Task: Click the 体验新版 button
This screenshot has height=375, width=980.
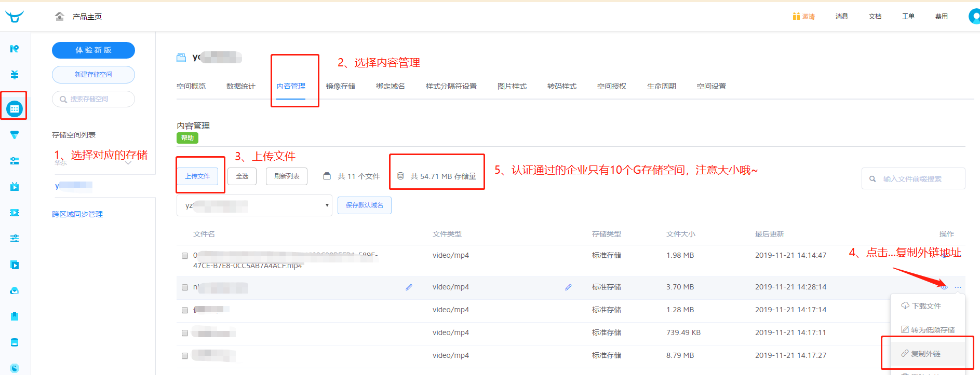Action: click(93, 50)
